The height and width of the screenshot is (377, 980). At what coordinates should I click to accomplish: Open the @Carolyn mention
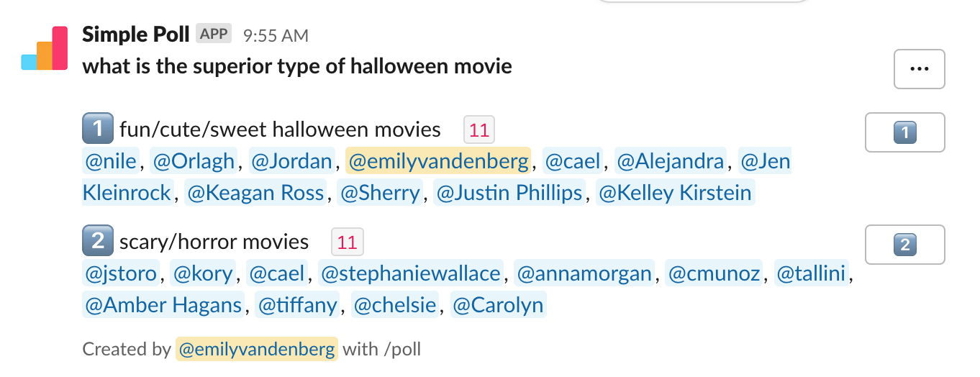click(x=498, y=305)
